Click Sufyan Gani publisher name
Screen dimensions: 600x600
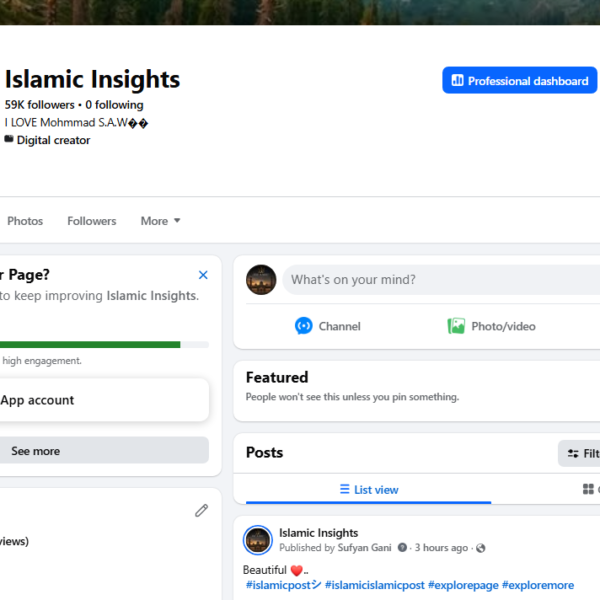(364, 548)
